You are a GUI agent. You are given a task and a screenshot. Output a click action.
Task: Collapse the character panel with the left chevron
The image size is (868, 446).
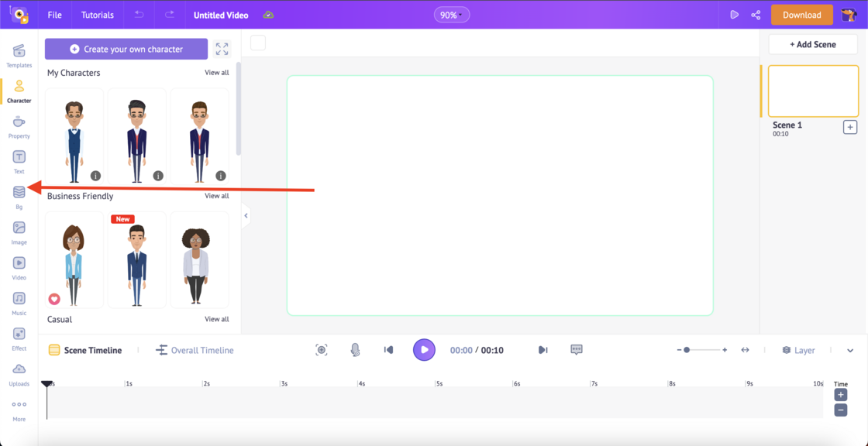tap(246, 216)
